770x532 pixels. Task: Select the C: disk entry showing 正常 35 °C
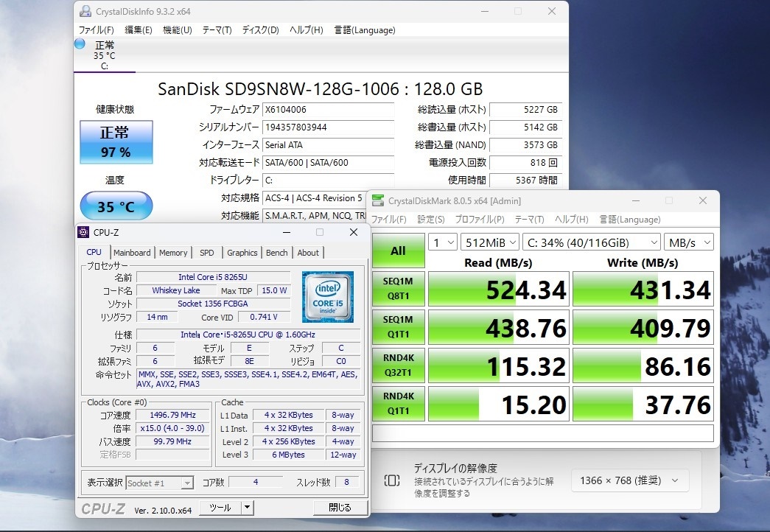(104, 55)
